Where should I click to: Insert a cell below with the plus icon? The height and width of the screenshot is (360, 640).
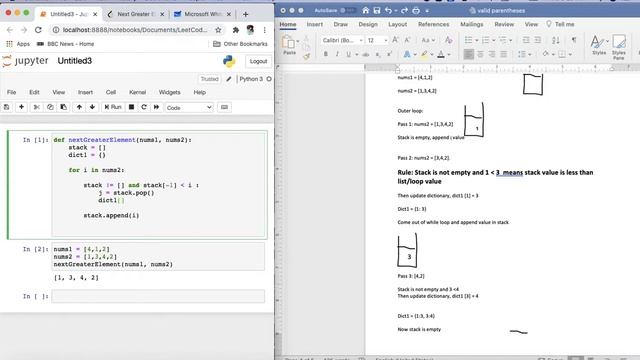(x=21, y=107)
